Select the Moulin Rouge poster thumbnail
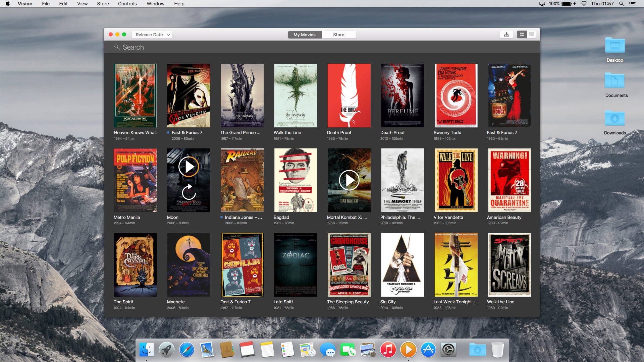The width and height of the screenshot is (644, 362). tap(509, 96)
